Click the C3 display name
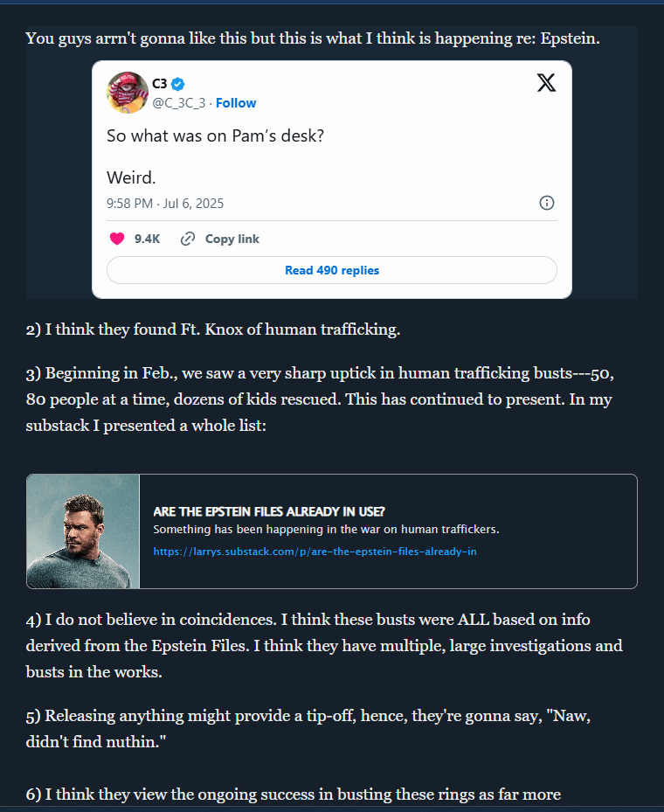Screen dimensions: 664x812 [x=159, y=83]
